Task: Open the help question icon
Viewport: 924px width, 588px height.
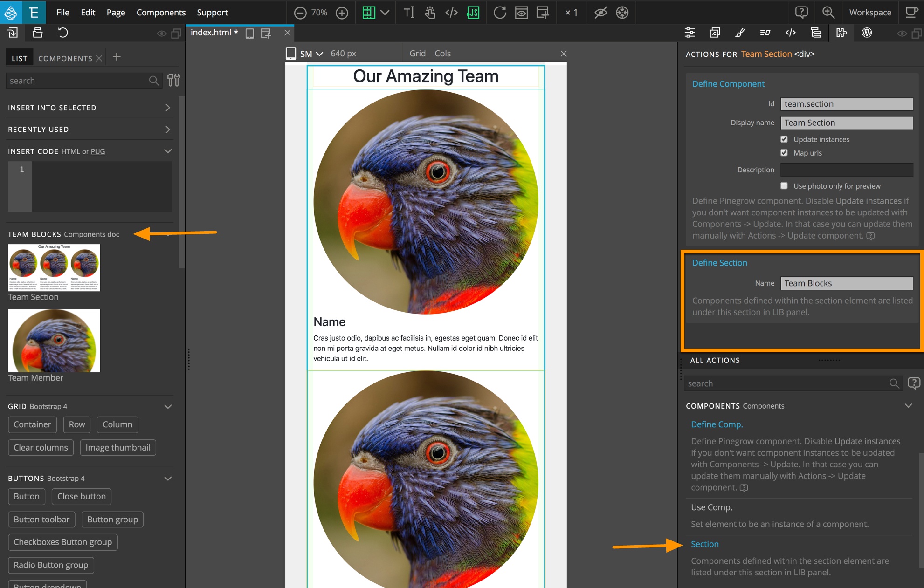Action: point(801,13)
